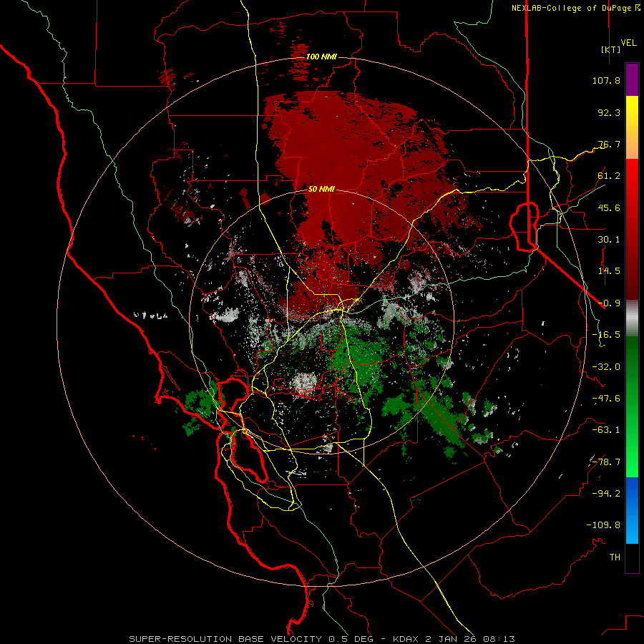This screenshot has width=644, height=644.
Task: Click the 50 NMI range ring label
Action: [x=321, y=189]
